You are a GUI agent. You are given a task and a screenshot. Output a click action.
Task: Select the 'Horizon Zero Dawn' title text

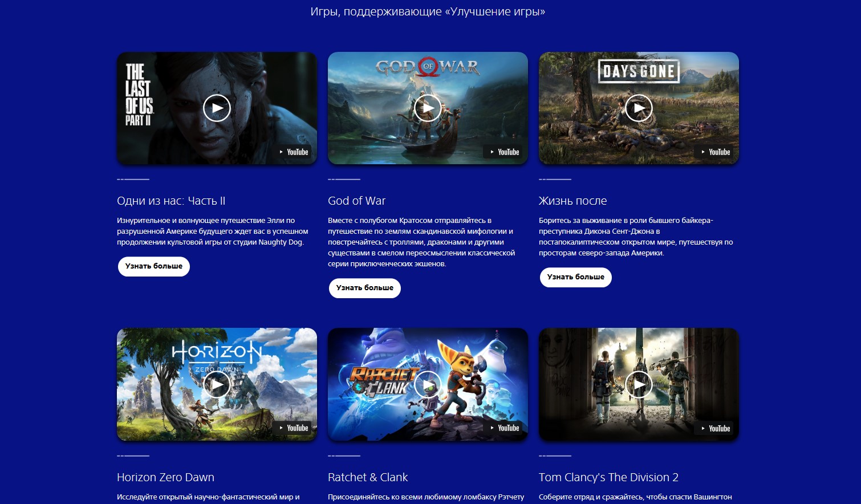166,477
